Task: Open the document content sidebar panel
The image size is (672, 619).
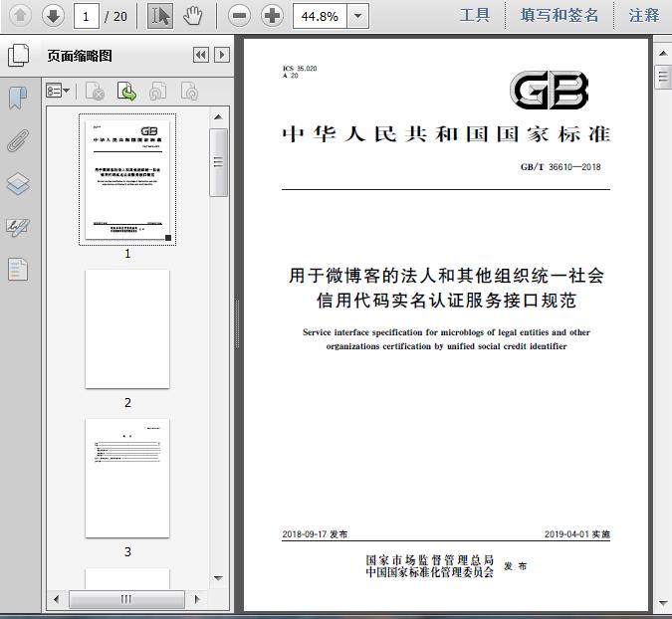Action: pyautogui.click(x=18, y=270)
